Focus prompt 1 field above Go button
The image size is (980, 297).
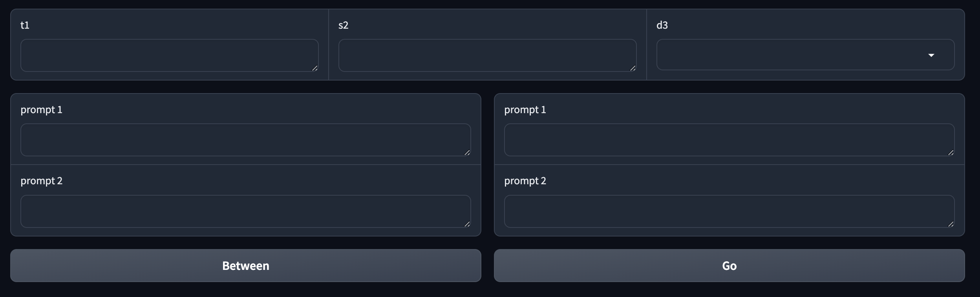(729, 140)
